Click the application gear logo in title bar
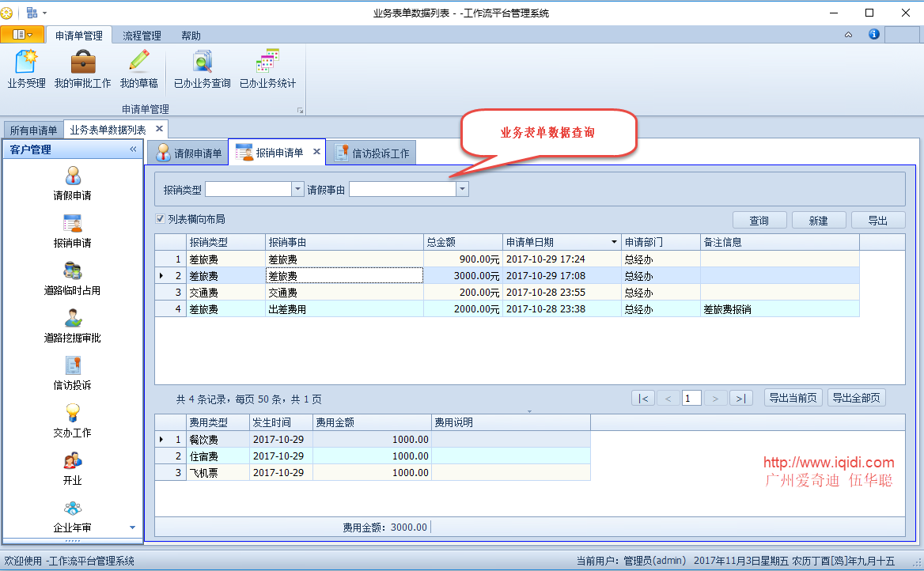924x571 pixels. click(x=6, y=13)
